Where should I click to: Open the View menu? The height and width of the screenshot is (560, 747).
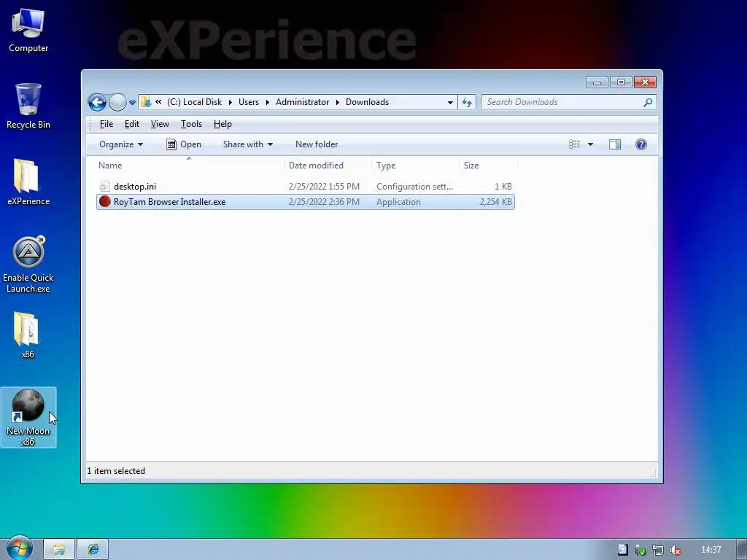tap(160, 124)
